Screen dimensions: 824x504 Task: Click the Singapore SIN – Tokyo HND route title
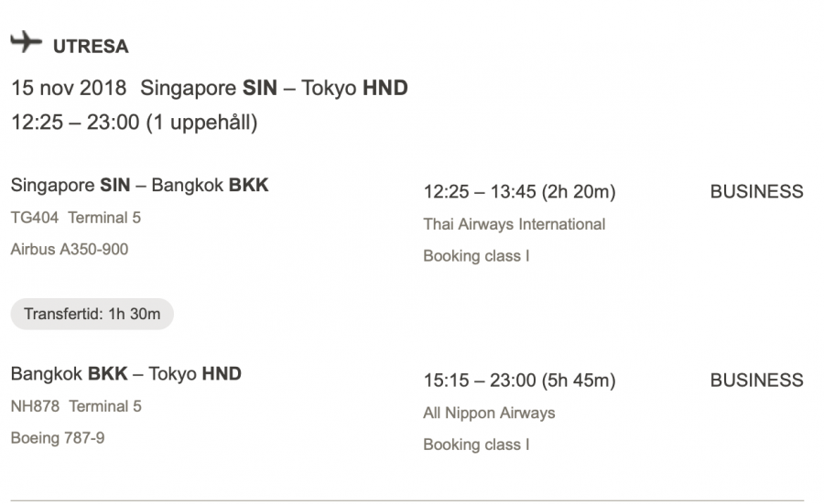coord(274,89)
